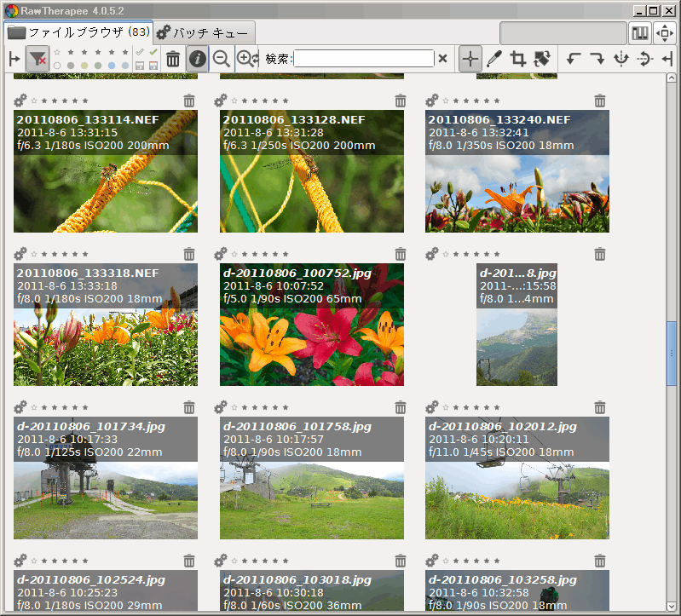Select the d-20110806_100752.jpg lily thumbnail
681x616 pixels.
[x=312, y=341]
